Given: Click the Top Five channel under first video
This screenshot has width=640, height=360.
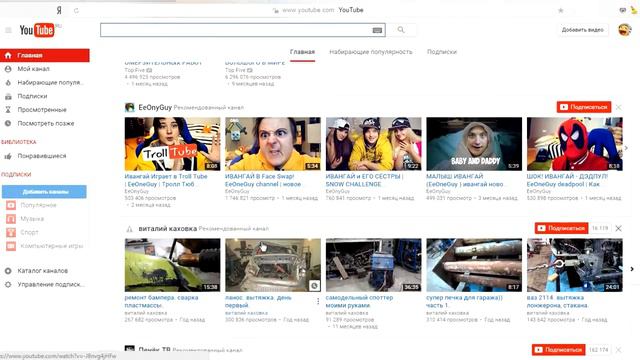Looking at the screenshot, I should [x=134, y=70].
